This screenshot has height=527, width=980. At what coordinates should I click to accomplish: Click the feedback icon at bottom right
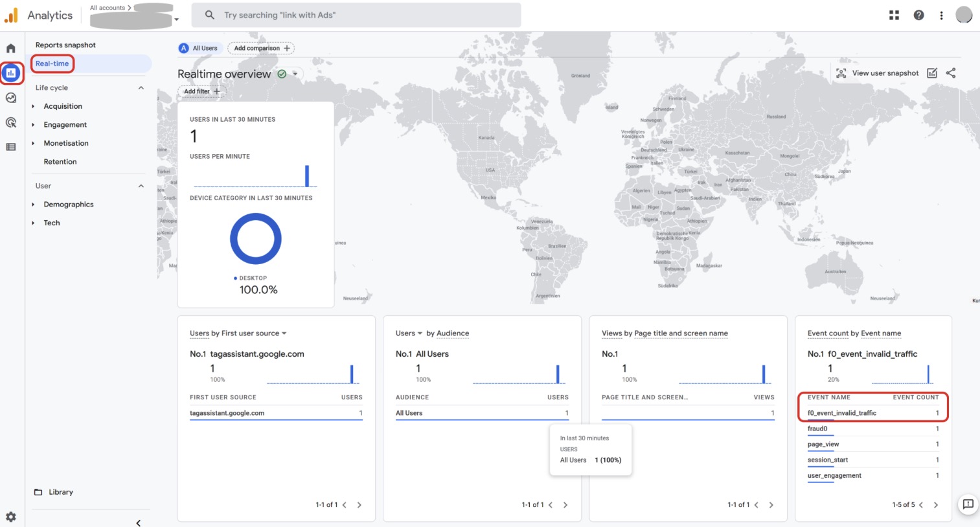[968, 504]
